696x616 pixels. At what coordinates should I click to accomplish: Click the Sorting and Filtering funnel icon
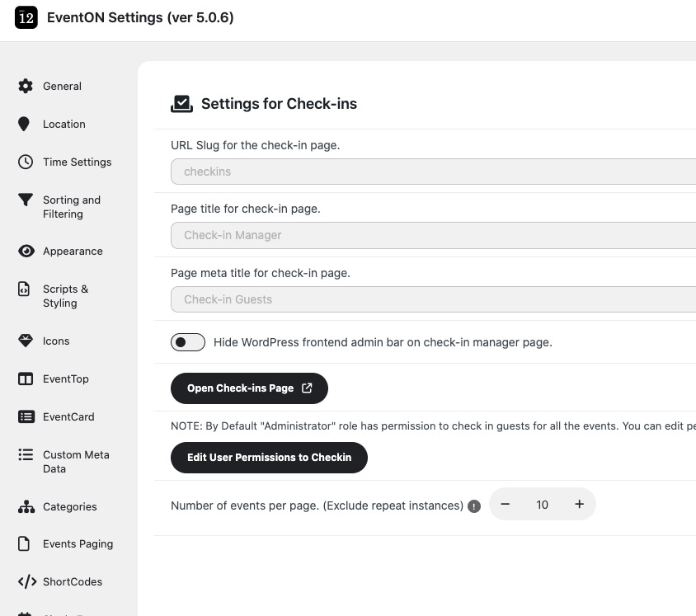click(x=26, y=200)
